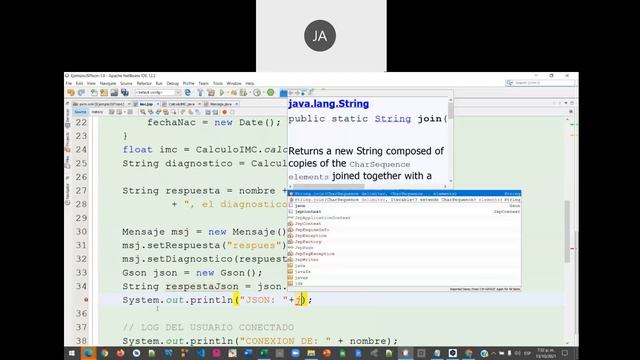Click the JA participant avatar
This screenshot has width=640, height=360.
click(x=320, y=36)
